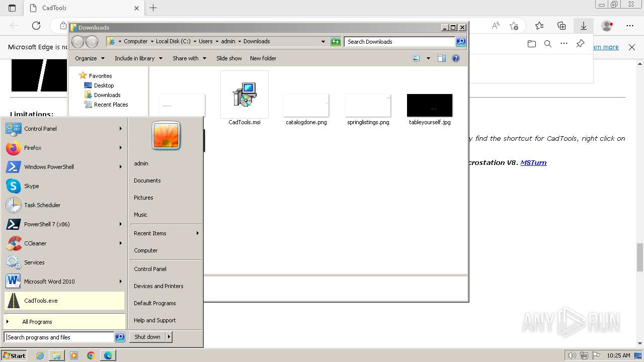Open Control Panel icon in Start menu list
644x362 pixels.
pyautogui.click(x=13, y=129)
